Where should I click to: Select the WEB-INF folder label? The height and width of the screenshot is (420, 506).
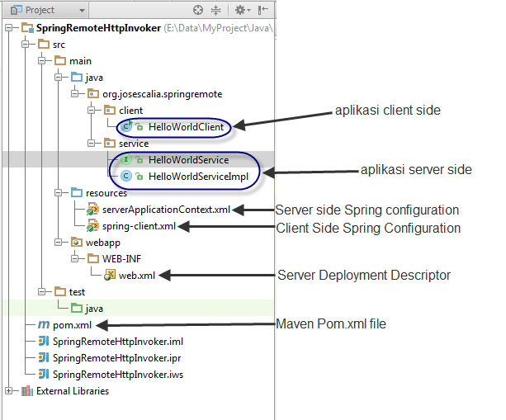(121, 259)
